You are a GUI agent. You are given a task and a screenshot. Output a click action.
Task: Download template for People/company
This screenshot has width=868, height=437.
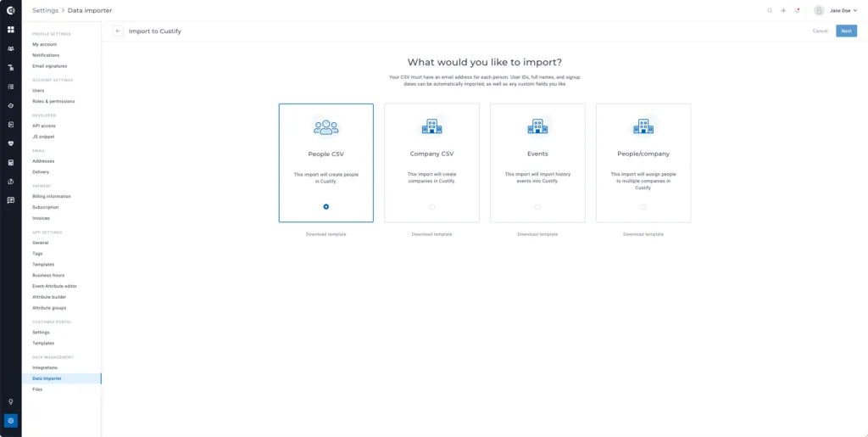[x=643, y=234]
